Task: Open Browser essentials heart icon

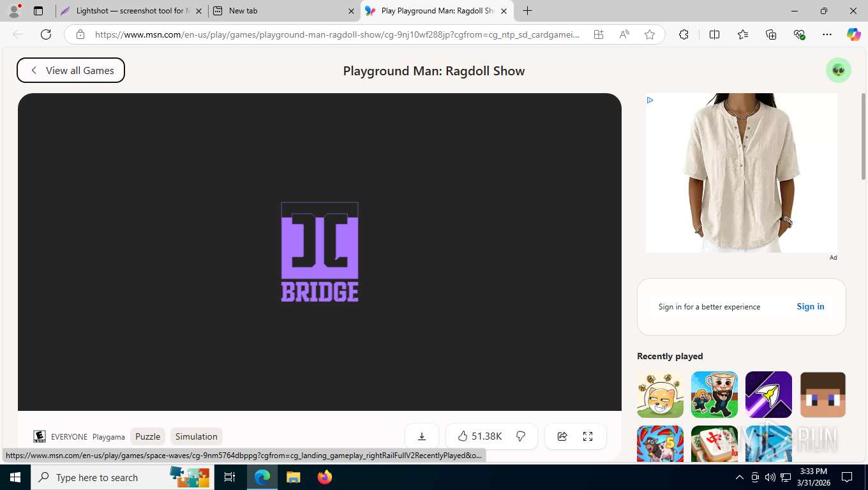Action: 799,34
